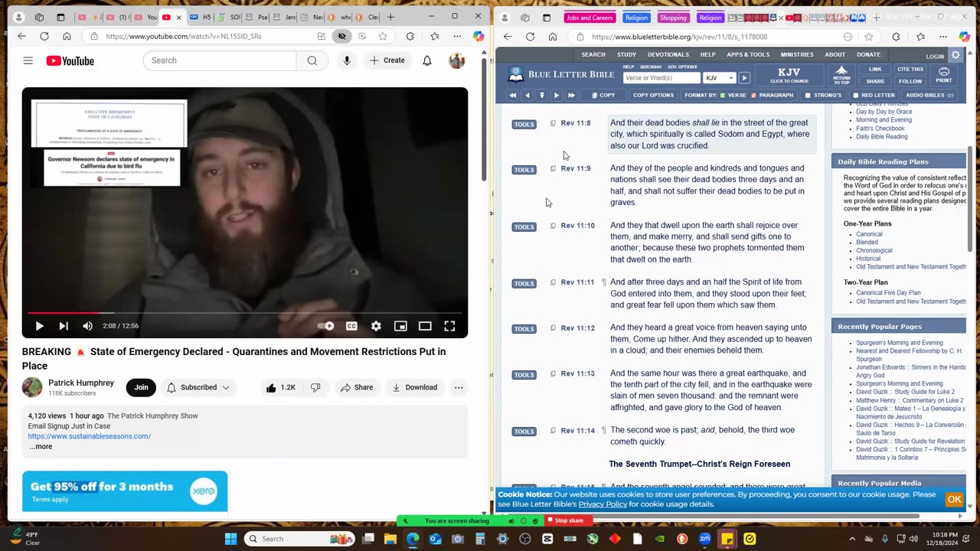Open sustainableseasons.com link in description

click(90, 436)
